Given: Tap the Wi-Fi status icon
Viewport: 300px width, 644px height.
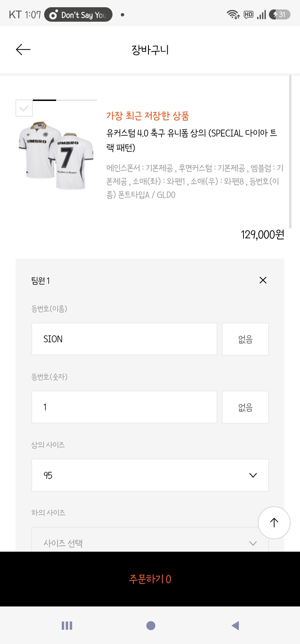Looking at the screenshot, I should pyautogui.click(x=233, y=14).
